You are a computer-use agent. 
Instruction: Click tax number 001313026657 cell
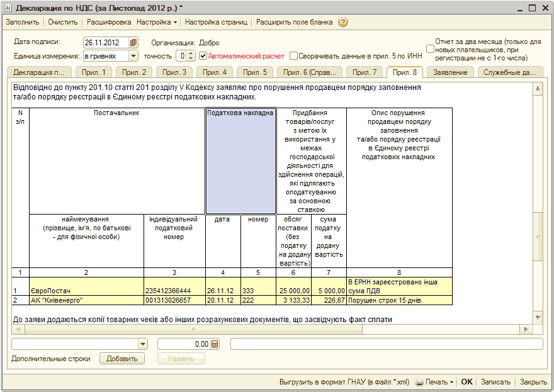174,300
